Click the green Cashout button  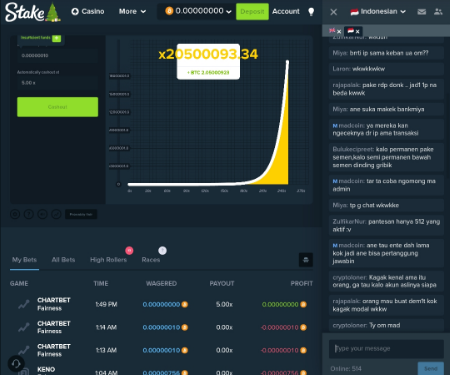click(58, 107)
